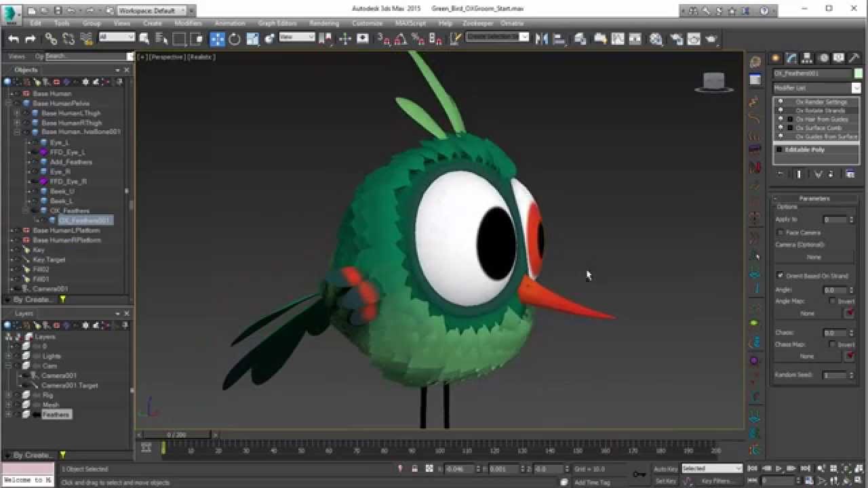This screenshot has height=488, width=868.
Task: Open the reference coordinate View dropdown
Action: pyautogui.click(x=297, y=37)
